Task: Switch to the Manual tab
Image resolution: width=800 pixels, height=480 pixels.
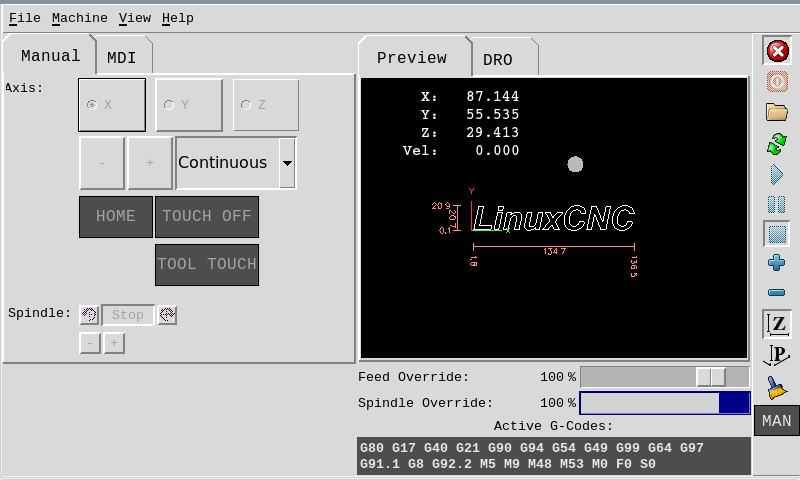Action: pos(50,56)
